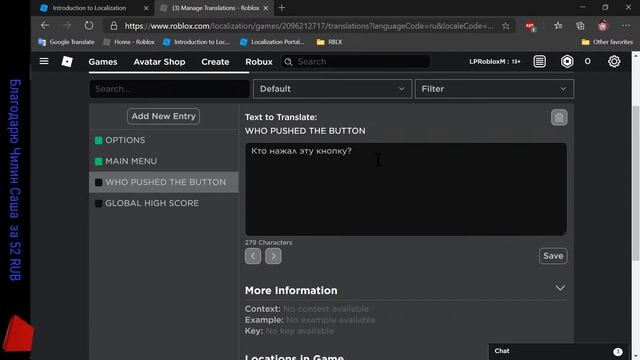Open the Create navigation item
The height and width of the screenshot is (360, 640).
point(215,62)
